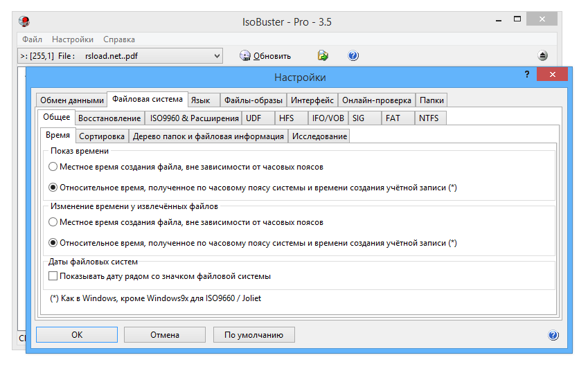The width and height of the screenshot is (588, 371).
Task: Click the question mark in Настройки title bar
Action: coord(527,74)
